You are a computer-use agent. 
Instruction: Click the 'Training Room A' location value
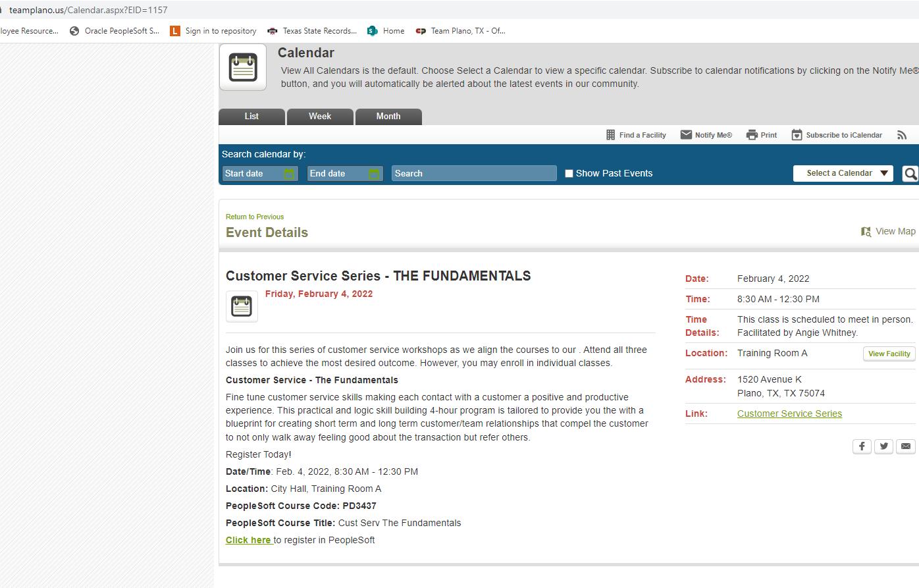pyautogui.click(x=772, y=353)
